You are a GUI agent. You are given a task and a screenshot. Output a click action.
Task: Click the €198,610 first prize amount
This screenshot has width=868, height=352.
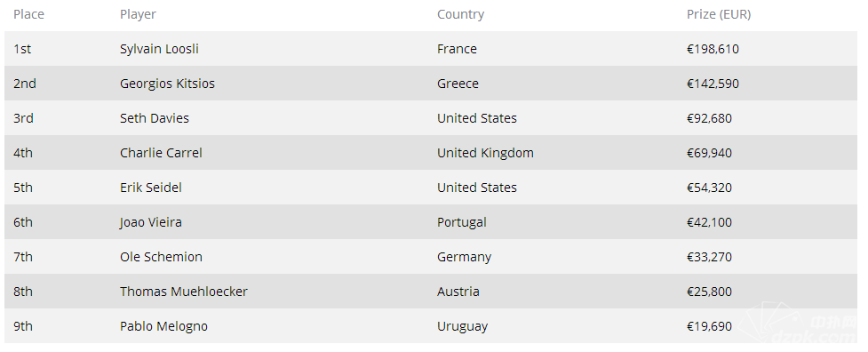(x=713, y=49)
